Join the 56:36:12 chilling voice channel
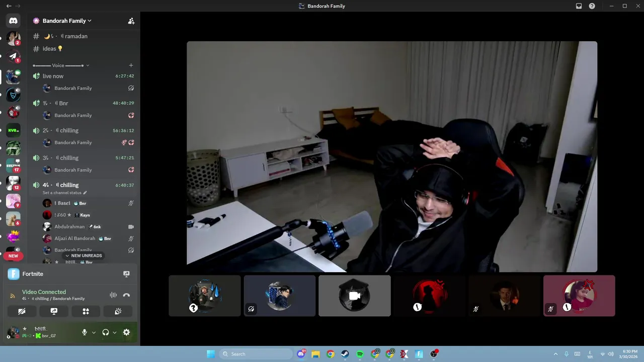Screen dimensions: 644x362 [x=84, y=130]
